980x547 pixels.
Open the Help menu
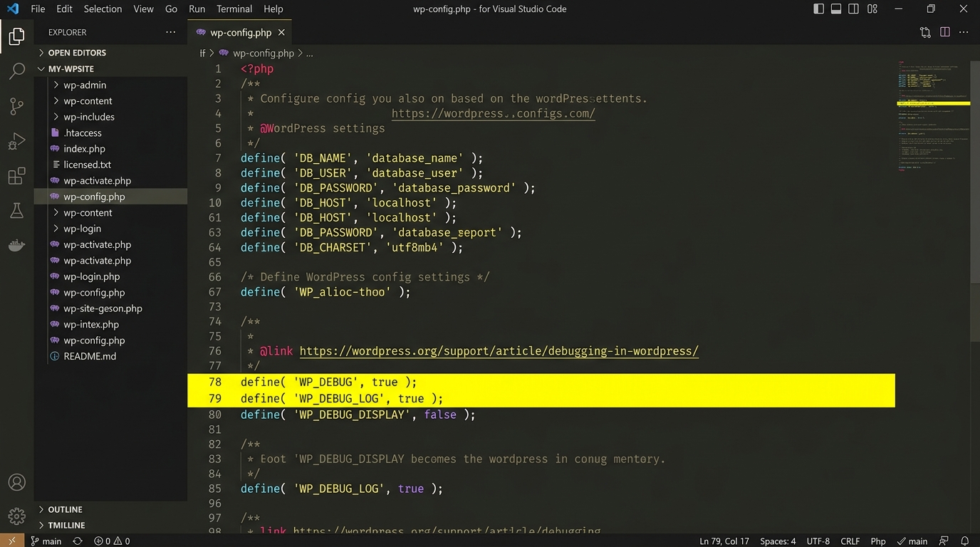pos(273,9)
